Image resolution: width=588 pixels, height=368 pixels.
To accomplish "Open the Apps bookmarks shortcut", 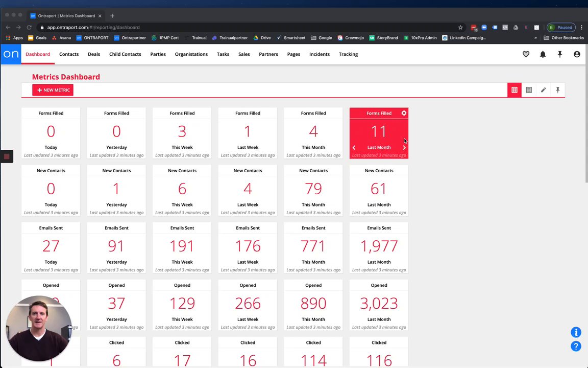I will pos(14,37).
